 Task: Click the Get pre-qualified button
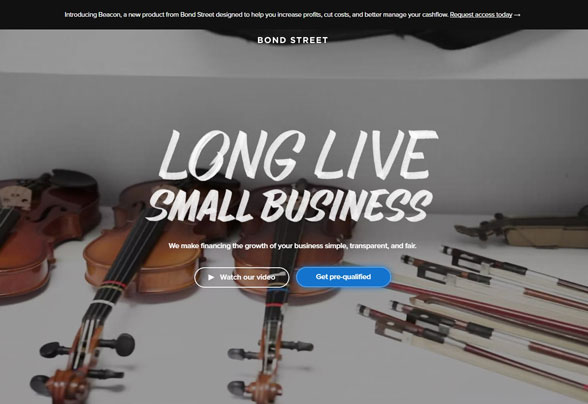pos(343,277)
